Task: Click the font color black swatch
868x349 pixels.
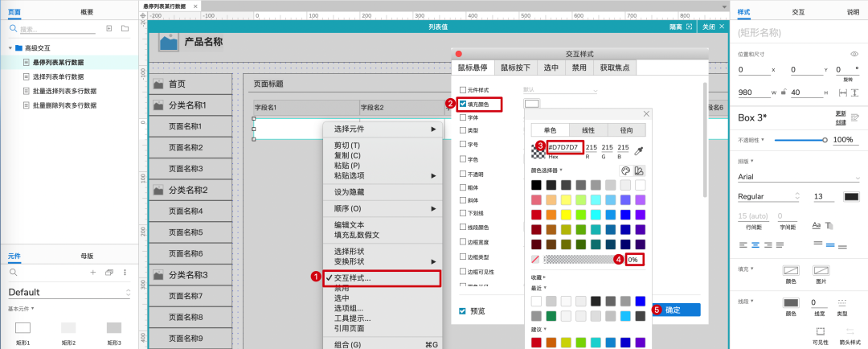Action: 851,197
